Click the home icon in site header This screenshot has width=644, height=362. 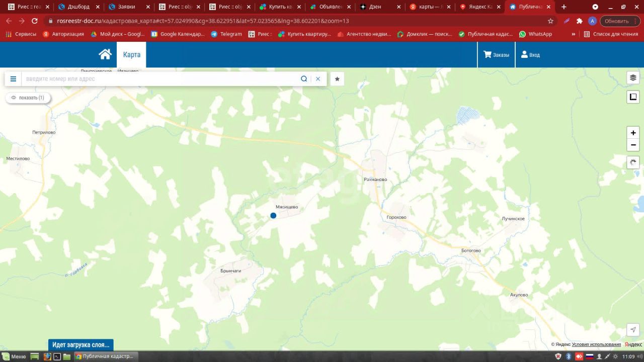point(105,54)
